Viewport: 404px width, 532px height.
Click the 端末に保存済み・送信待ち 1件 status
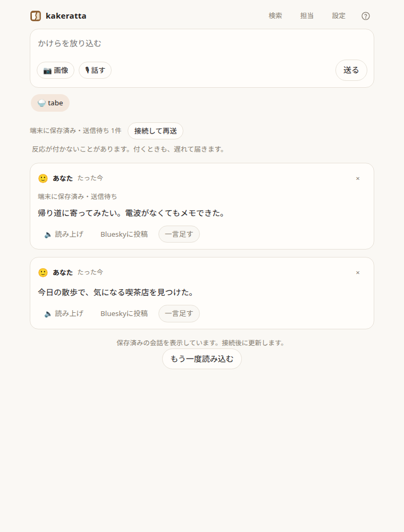tap(75, 131)
